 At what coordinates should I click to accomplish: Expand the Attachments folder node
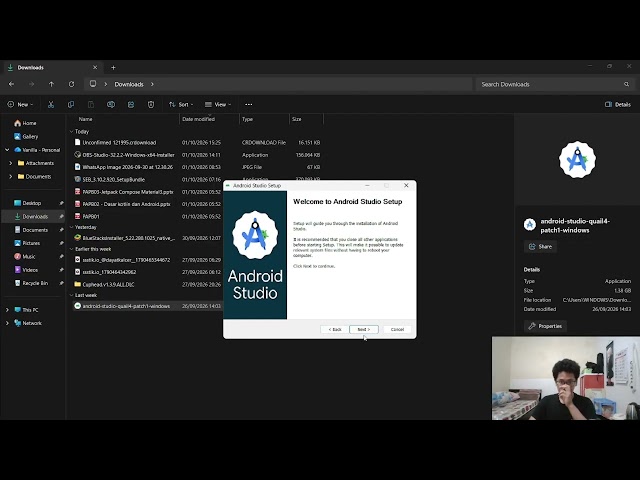[11, 163]
